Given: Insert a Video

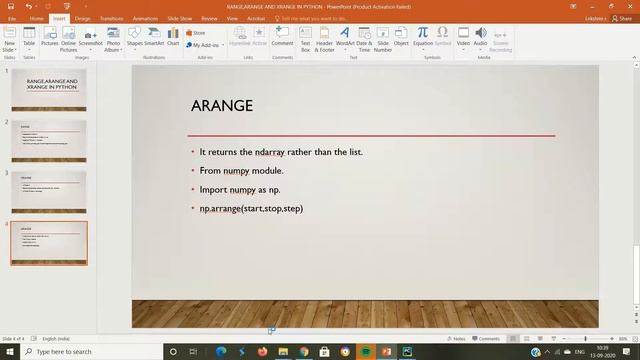Looking at the screenshot, I should click(463, 39).
